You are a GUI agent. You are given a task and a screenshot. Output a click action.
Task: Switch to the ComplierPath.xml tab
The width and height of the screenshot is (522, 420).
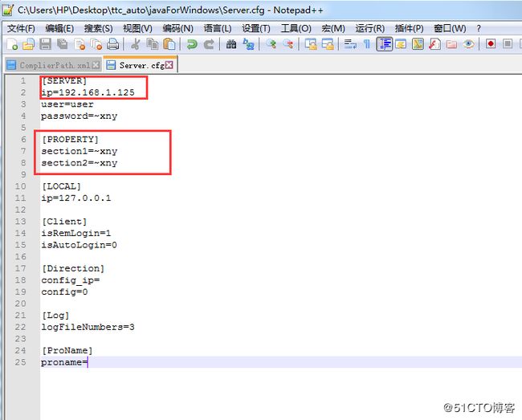(55, 65)
